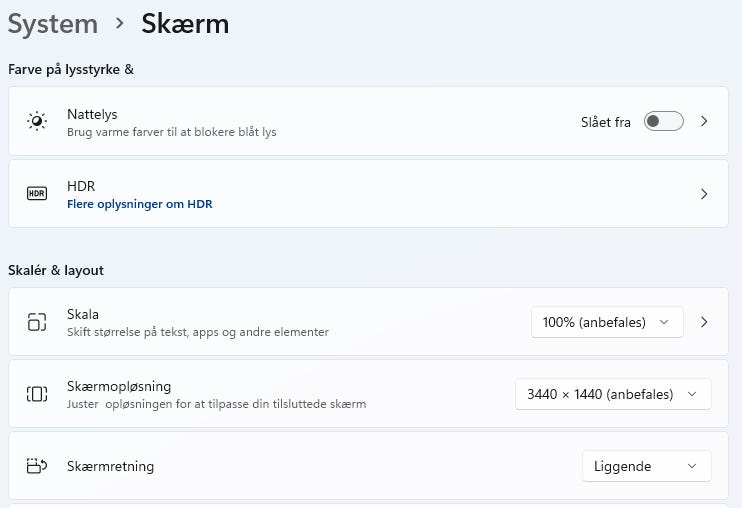Open Flere oplysninger om HDR link

click(139, 204)
